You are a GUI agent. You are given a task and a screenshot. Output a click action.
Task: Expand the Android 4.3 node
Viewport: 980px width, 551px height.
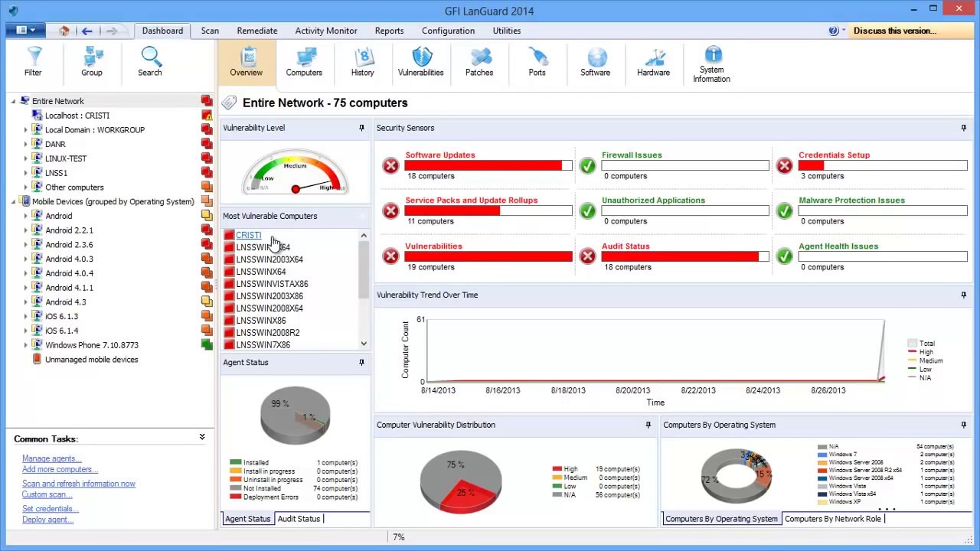(x=25, y=302)
